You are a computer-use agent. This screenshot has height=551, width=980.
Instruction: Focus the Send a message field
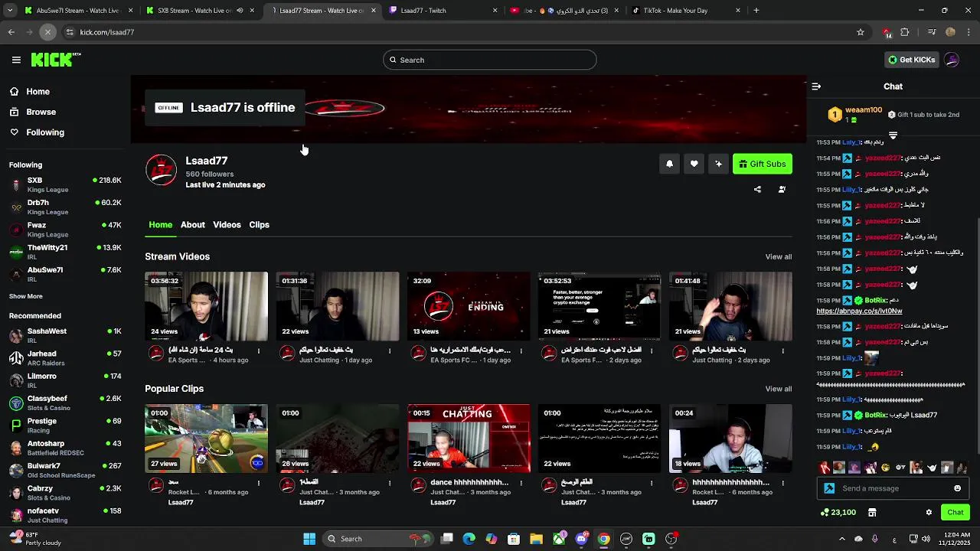tap(893, 488)
